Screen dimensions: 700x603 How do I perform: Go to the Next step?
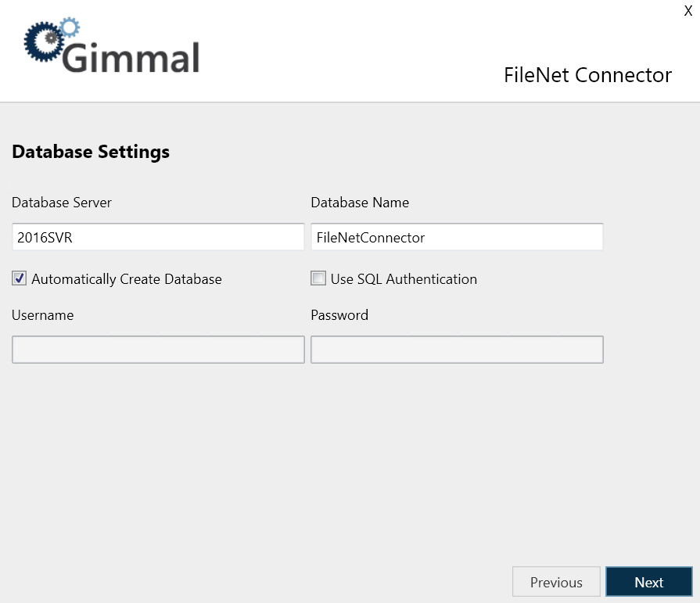coord(648,582)
